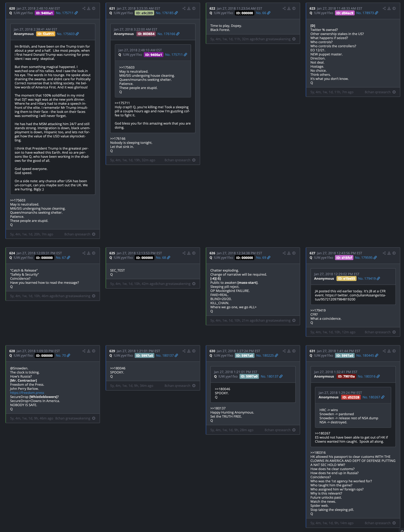Click '>>176166' reply reference in post 621
404x532 pixels.
(118, 138)
